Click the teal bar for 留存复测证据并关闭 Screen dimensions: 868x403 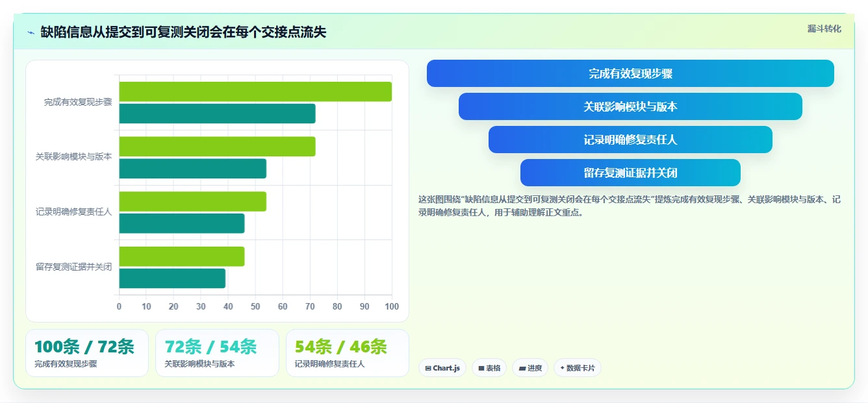[172, 278]
